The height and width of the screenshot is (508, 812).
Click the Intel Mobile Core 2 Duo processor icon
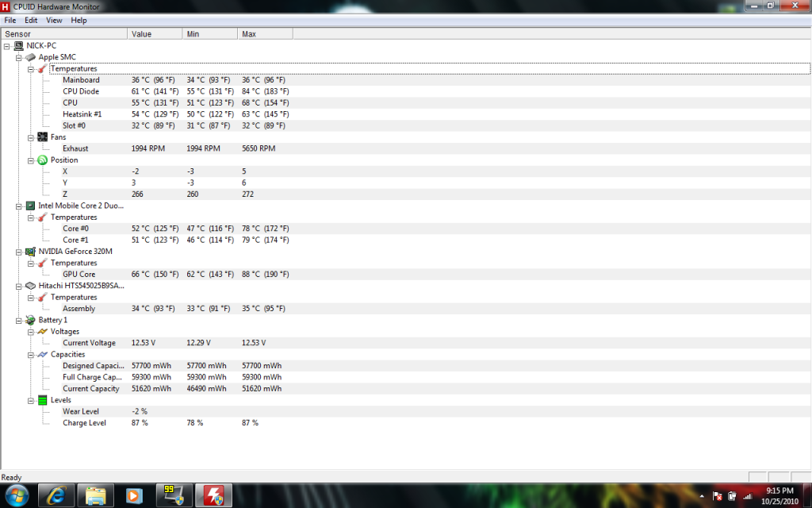(x=31, y=206)
